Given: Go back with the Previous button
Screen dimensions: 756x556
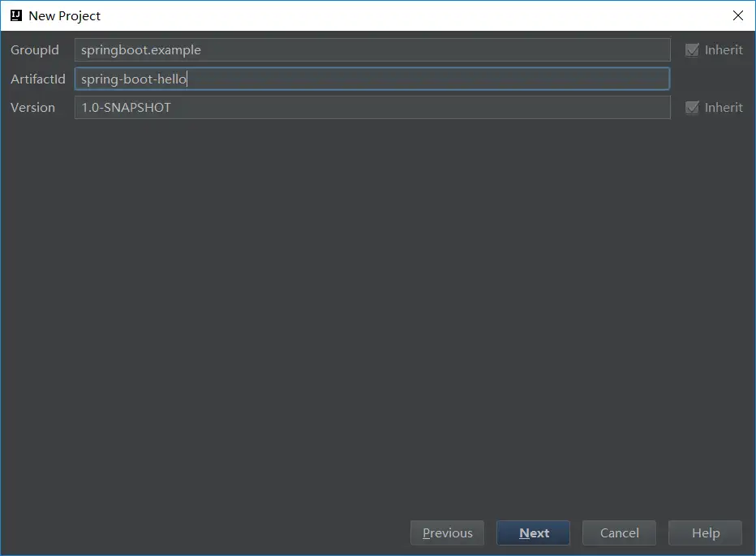Looking at the screenshot, I should point(447,533).
